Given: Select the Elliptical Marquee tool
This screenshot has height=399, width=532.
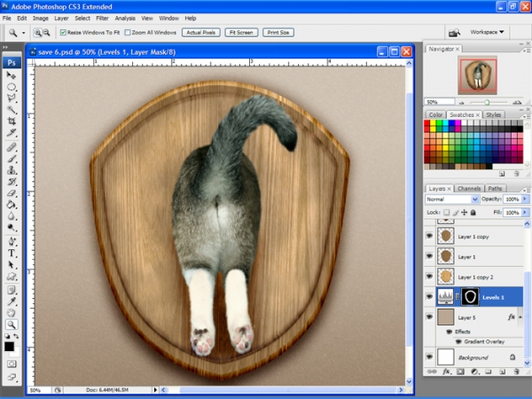Looking at the screenshot, I should point(12,87).
